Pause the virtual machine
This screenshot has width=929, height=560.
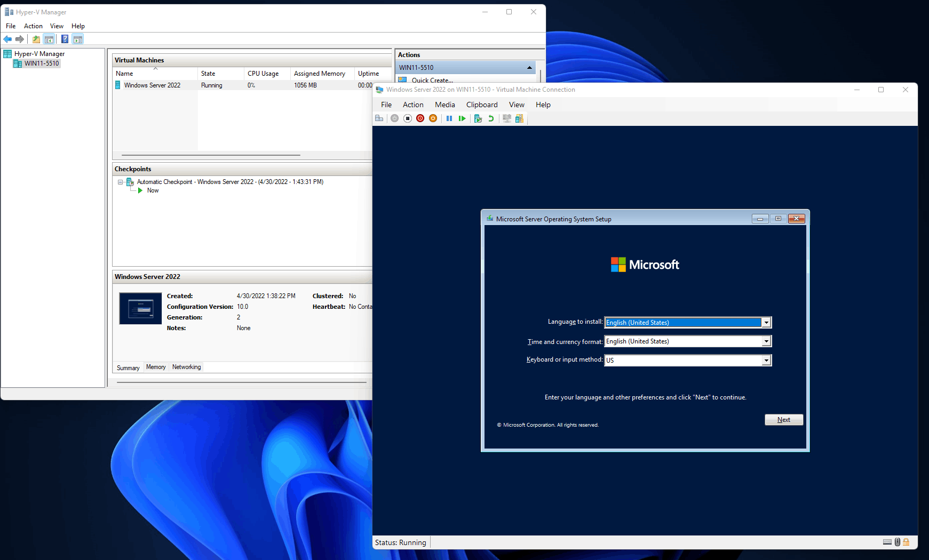pyautogui.click(x=449, y=118)
